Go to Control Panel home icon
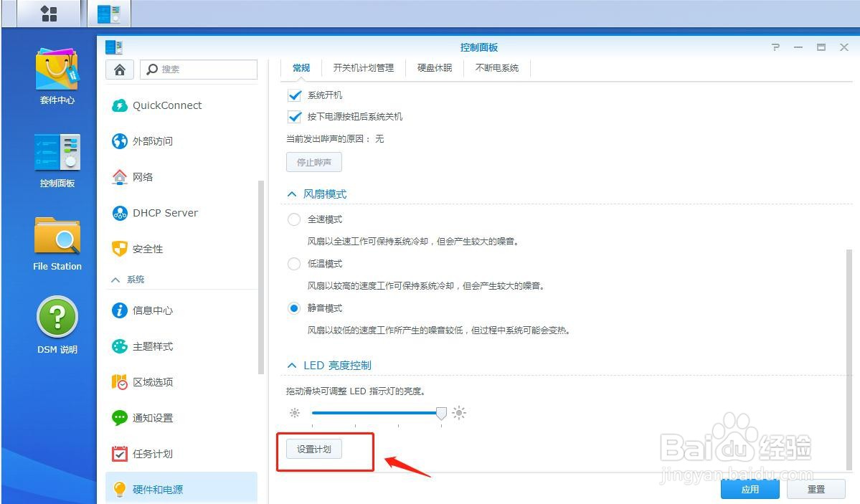 pyautogui.click(x=120, y=70)
